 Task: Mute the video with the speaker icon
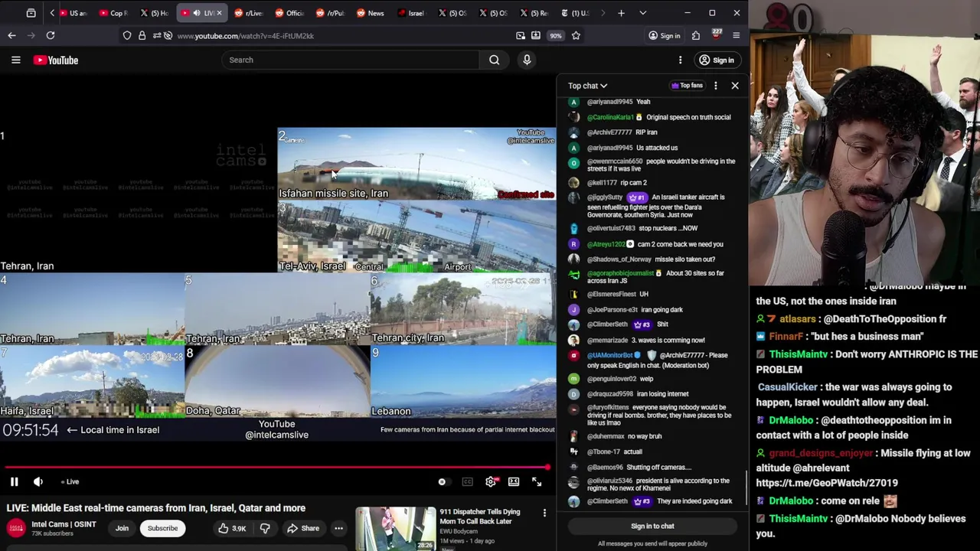38,481
